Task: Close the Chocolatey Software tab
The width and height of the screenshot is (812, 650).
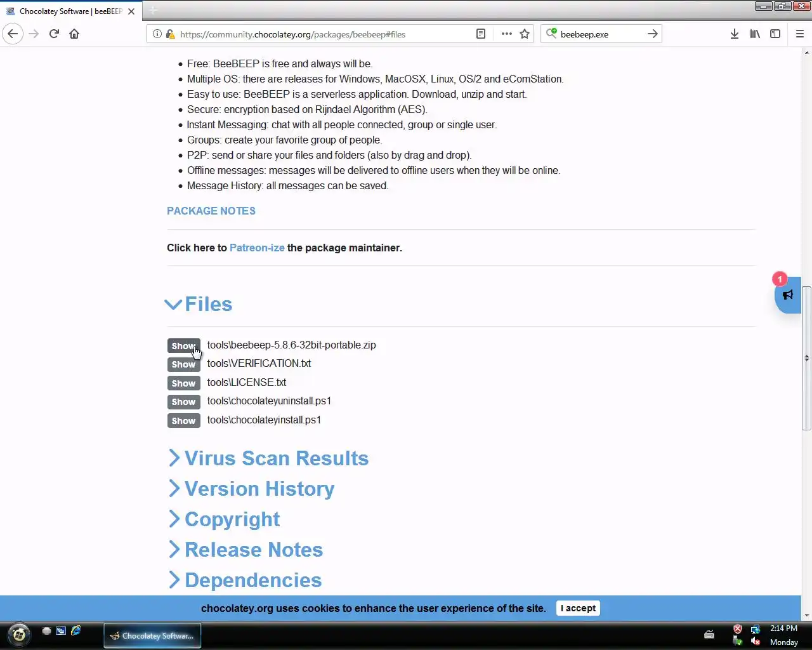Action: tap(131, 11)
